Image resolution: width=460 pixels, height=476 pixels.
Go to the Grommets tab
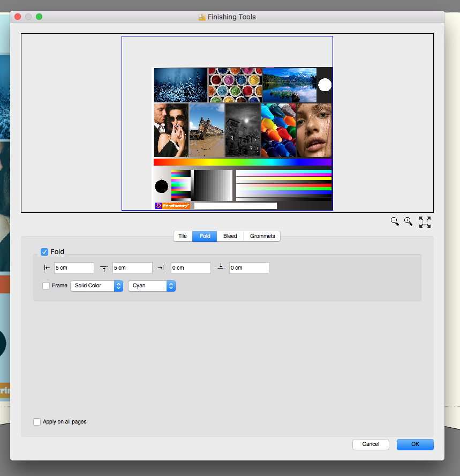pyautogui.click(x=262, y=236)
